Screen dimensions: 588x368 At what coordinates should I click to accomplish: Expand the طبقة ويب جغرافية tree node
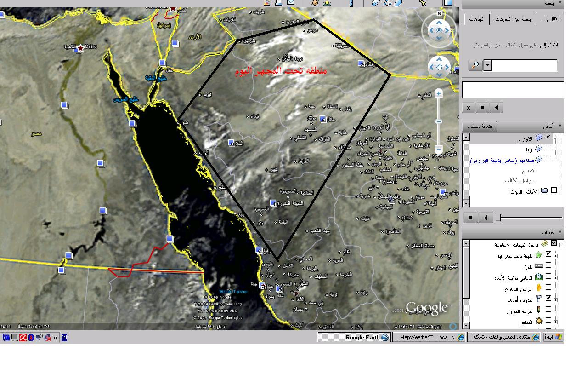[555, 256]
